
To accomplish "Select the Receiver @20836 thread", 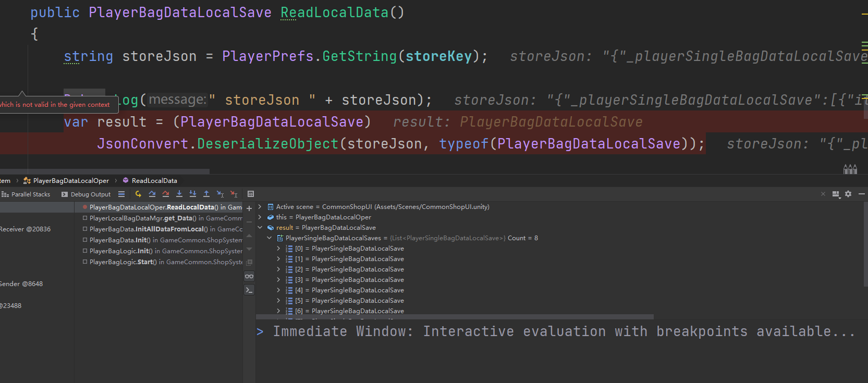I will pyautogui.click(x=26, y=229).
